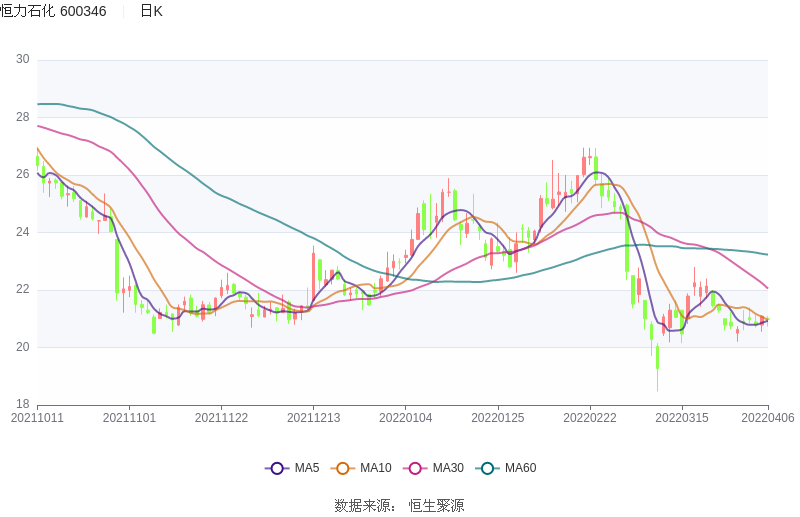Toggle the MA60 teal legend circle marker
800x517 pixels.
(488, 468)
